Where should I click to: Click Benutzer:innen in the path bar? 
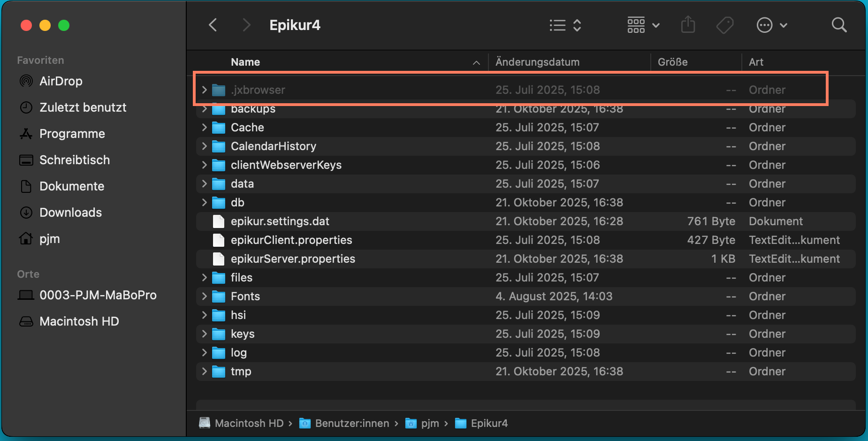(344, 423)
